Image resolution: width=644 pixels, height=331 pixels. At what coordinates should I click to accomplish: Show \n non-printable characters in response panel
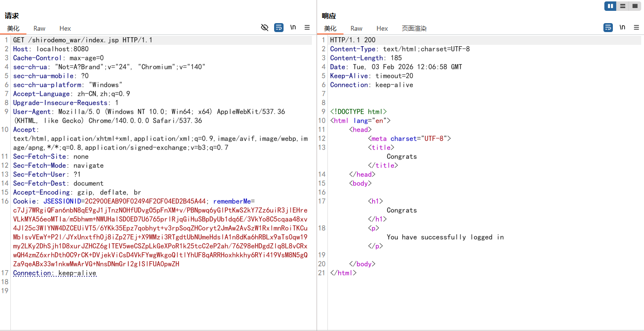(622, 27)
